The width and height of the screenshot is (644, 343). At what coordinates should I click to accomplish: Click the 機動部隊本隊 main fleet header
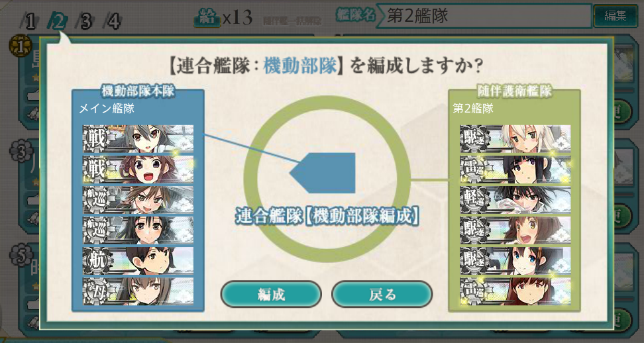[138, 91]
